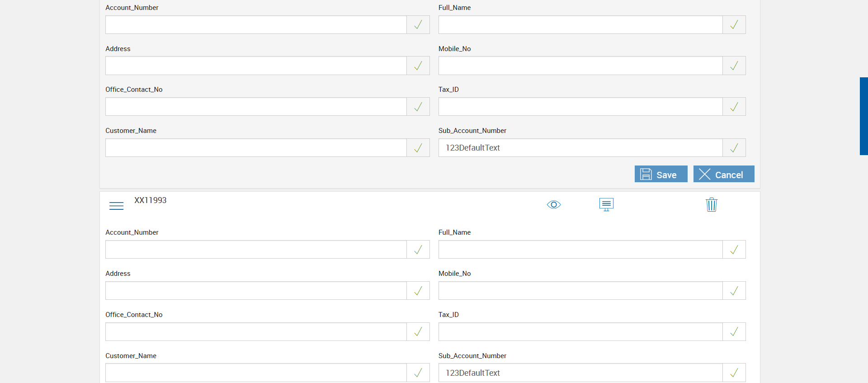Focus Office_Contact_No field in the top form
The image size is (868, 383).
pyautogui.click(x=256, y=107)
